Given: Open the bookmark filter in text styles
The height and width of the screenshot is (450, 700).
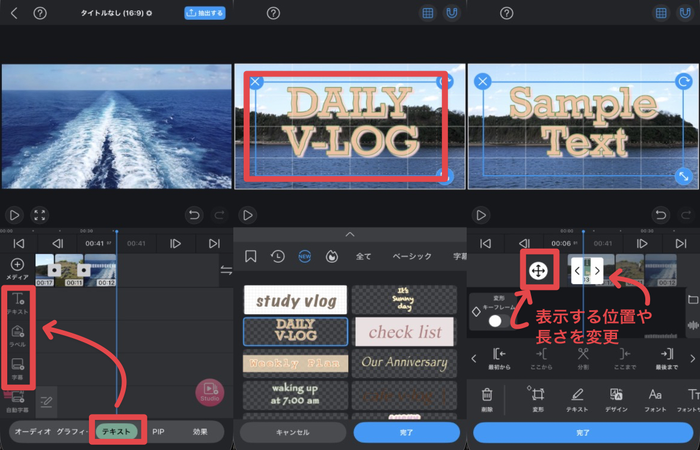Looking at the screenshot, I should point(251,257).
